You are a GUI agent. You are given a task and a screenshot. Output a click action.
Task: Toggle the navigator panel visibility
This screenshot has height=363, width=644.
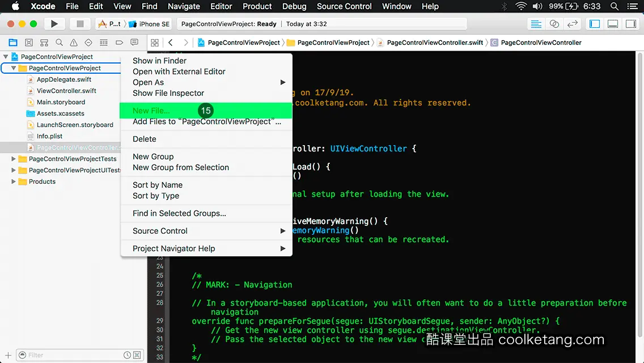coord(595,24)
